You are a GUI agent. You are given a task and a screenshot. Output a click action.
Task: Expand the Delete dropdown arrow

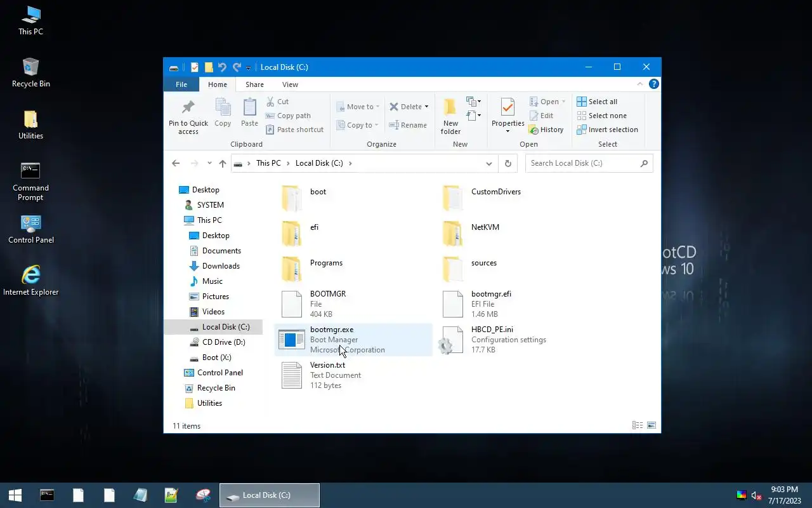pyautogui.click(x=426, y=107)
